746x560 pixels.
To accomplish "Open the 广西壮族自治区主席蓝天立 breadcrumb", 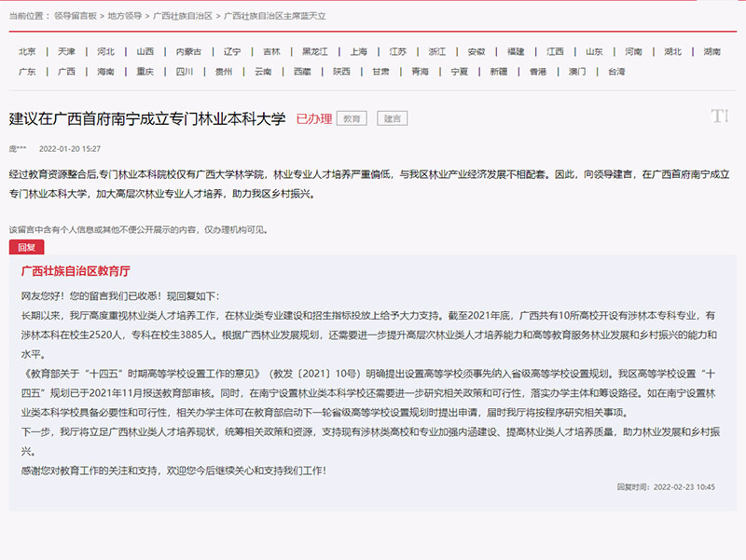I will pos(274,17).
